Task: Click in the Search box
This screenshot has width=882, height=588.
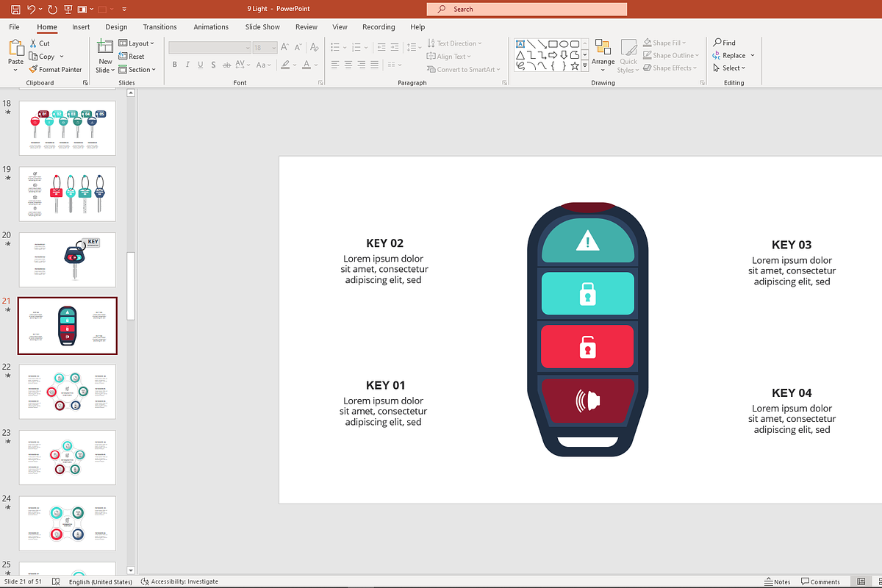Action: [526, 9]
